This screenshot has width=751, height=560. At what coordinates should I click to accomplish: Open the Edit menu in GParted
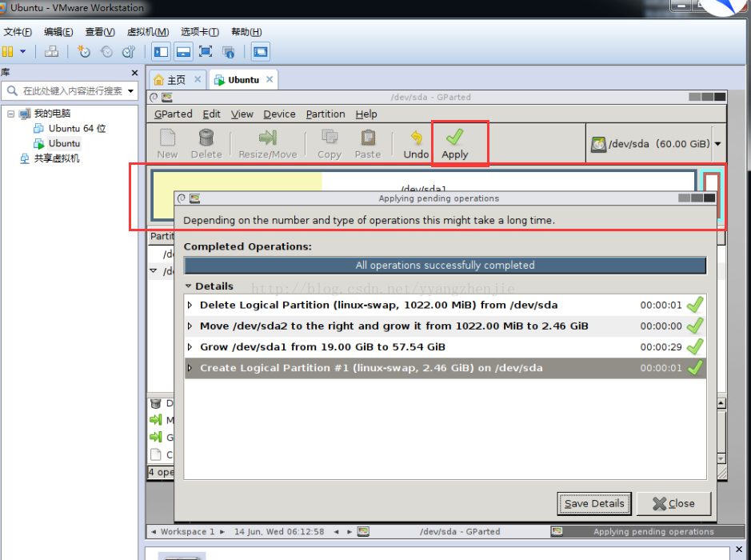click(211, 114)
